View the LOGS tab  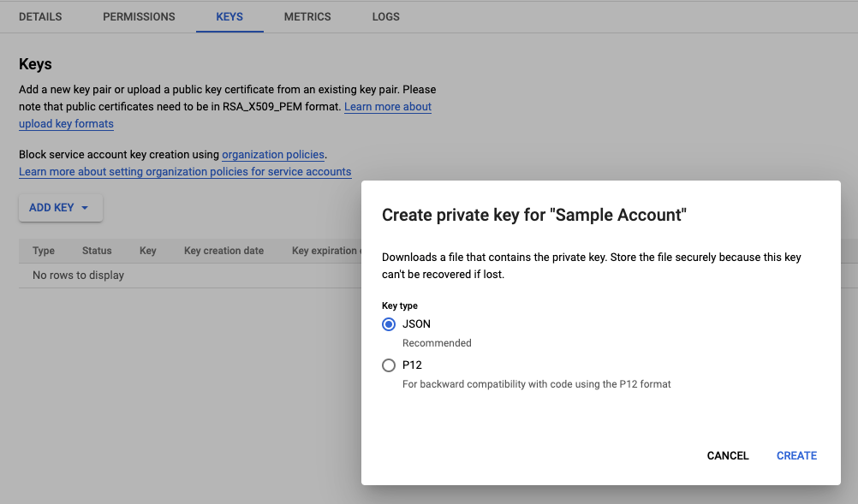385,16
